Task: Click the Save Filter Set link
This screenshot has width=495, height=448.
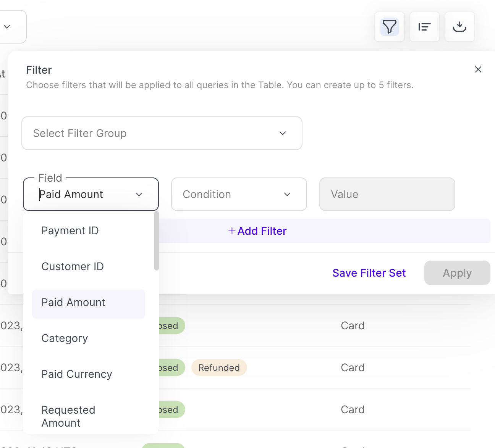Action: (369, 273)
